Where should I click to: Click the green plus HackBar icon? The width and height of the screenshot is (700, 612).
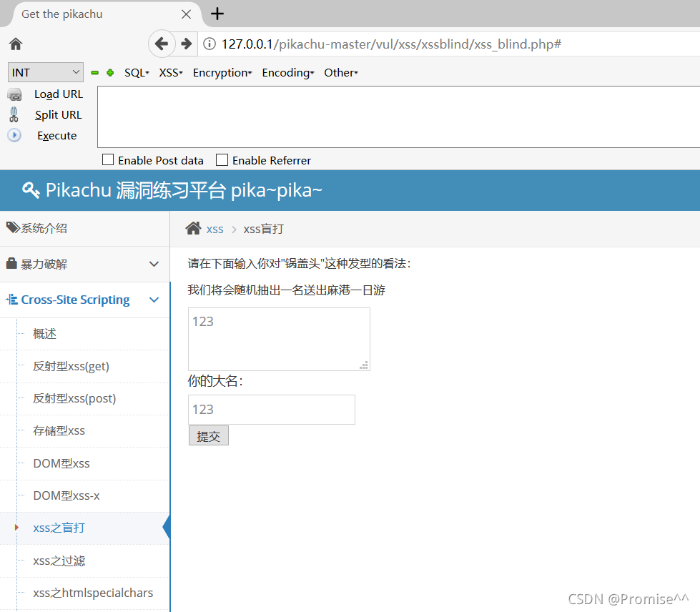click(x=110, y=72)
